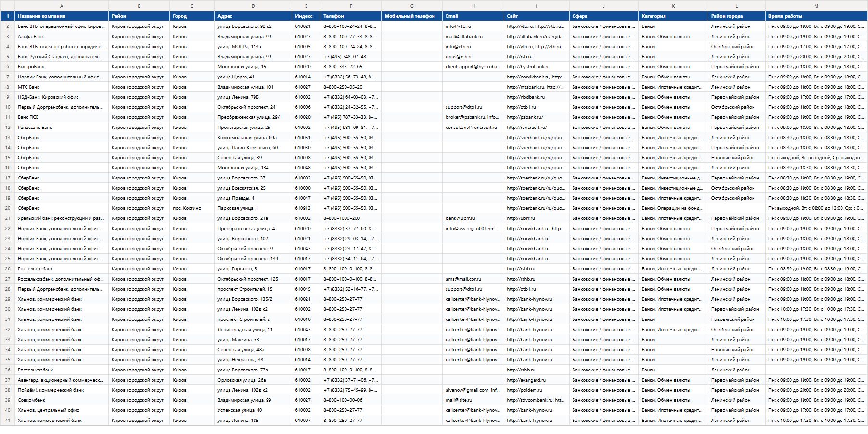The width and height of the screenshot is (868, 434).
Task: Select entire column D by its letter
Action: click(x=253, y=6)
